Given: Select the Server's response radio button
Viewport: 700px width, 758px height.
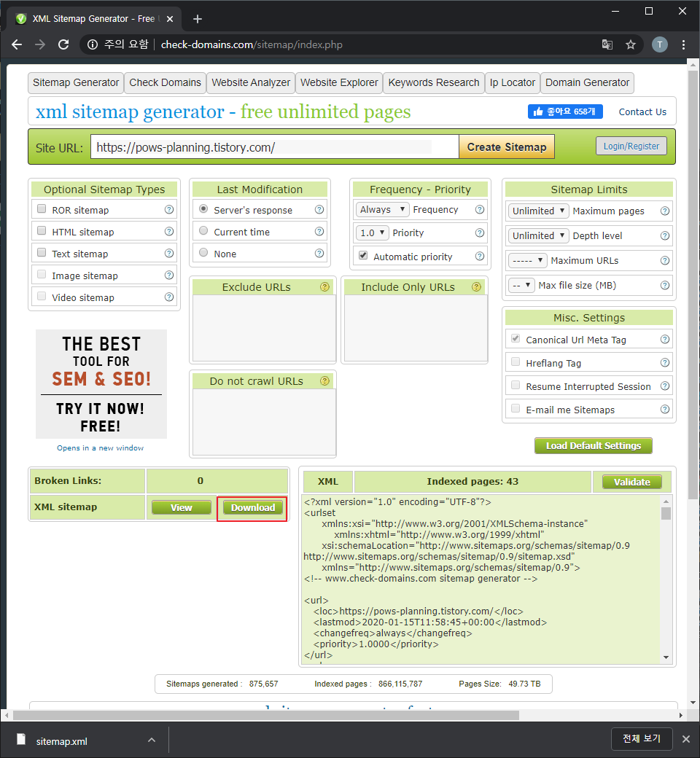Looking at the screenshot, I should click(203, 209).
